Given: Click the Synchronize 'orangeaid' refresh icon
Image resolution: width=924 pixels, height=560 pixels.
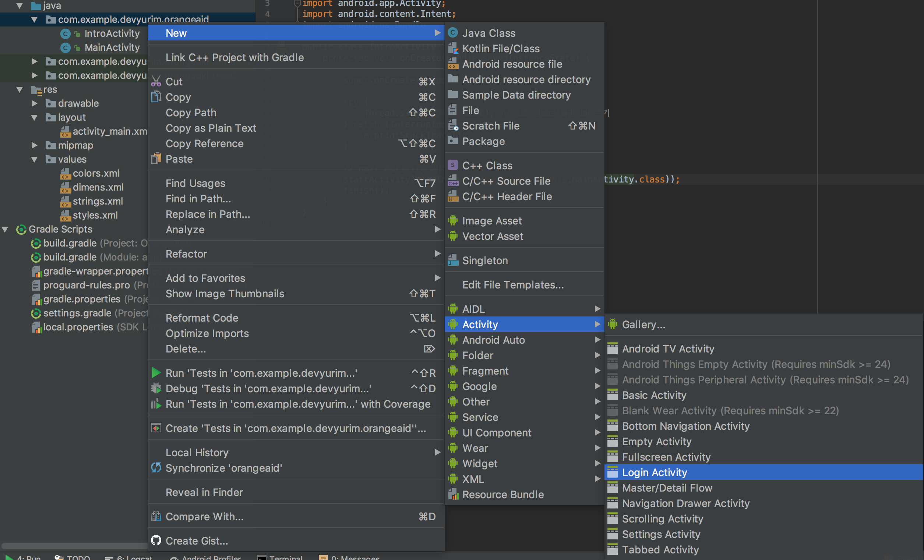Looking at the screenshot, I should point(156,467).
